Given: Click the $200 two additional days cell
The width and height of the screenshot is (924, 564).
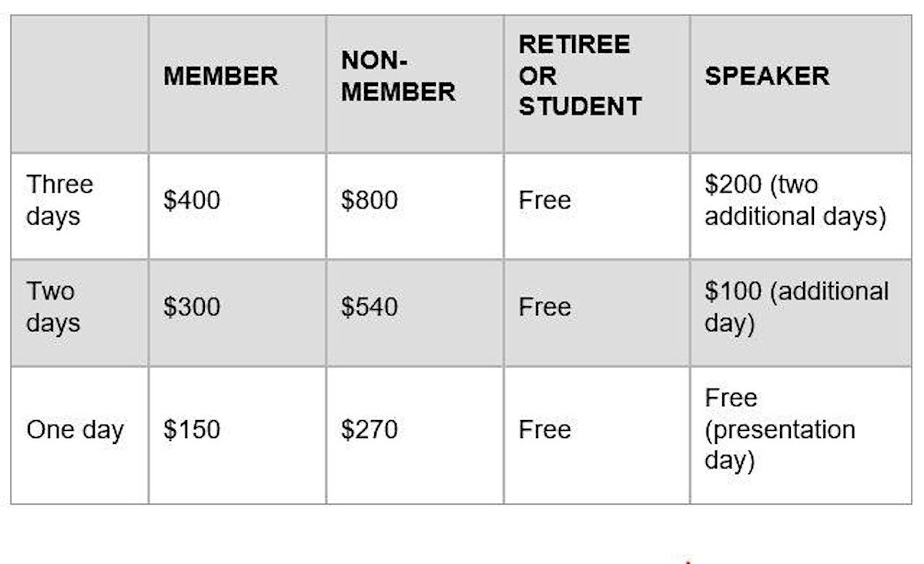Looking at the screenshot, I should [x=795, y=200].
